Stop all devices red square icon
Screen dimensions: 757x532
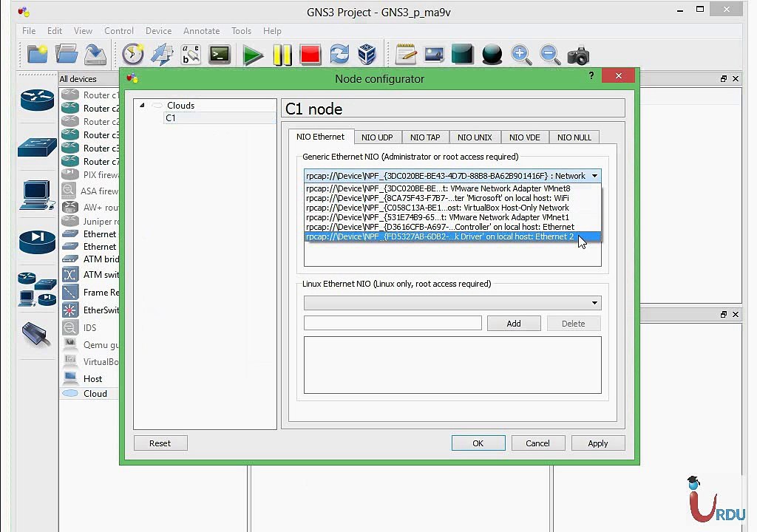point(310,54)
